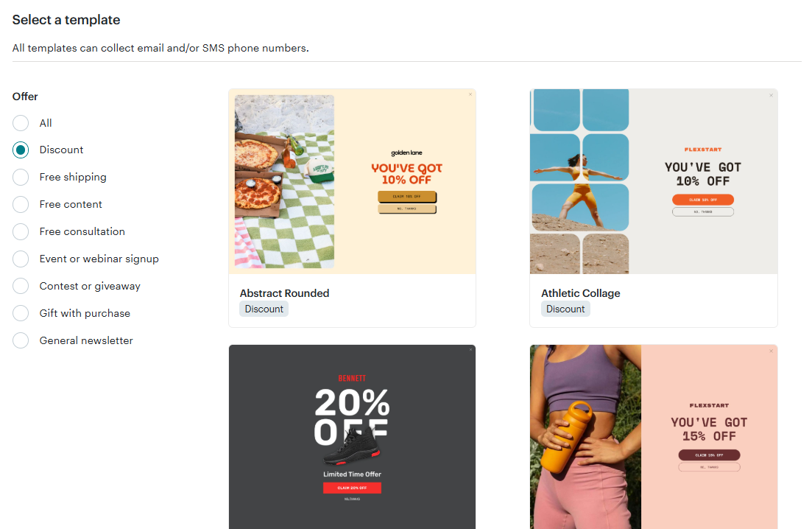Choose General newsletter offer filter
This screenshot has height=529, width=812.
pyautogui.click(x=21, y=340)
